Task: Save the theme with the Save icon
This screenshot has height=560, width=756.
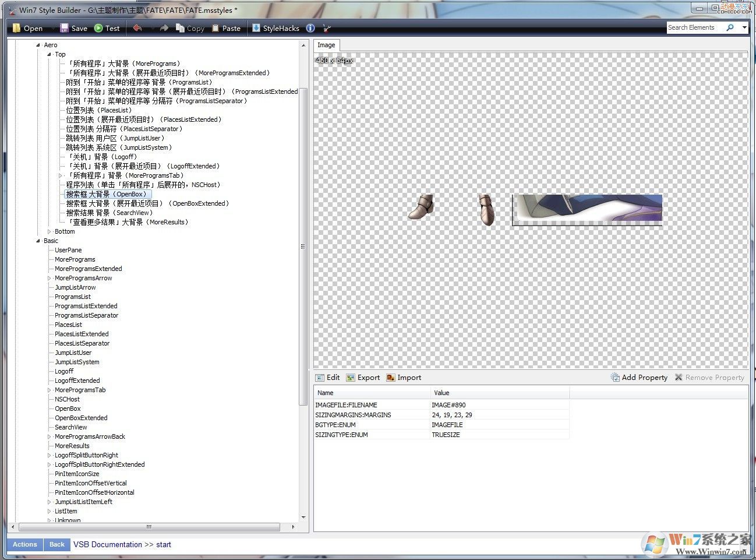Action: [64, 28]
